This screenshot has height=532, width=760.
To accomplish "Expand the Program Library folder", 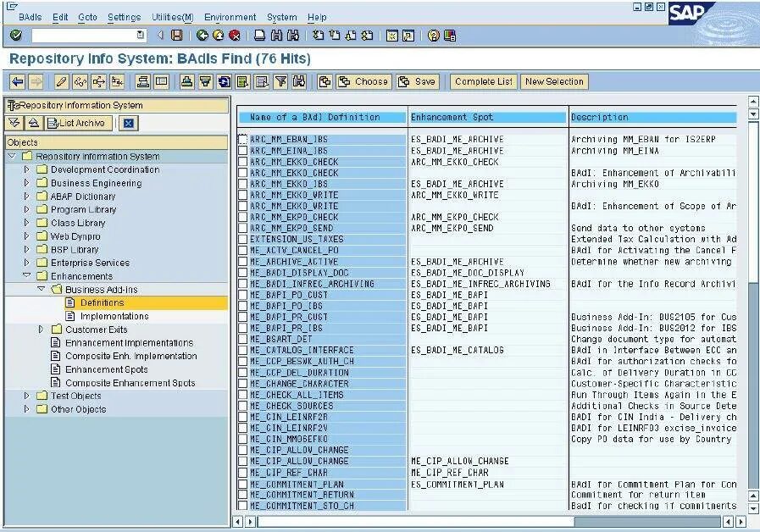I will [x=26, y=209].
